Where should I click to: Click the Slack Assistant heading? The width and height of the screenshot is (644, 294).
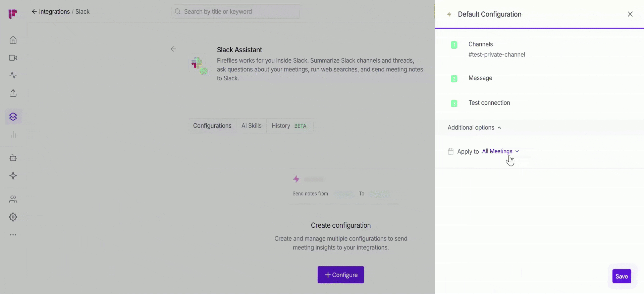[x=239, y=50]
